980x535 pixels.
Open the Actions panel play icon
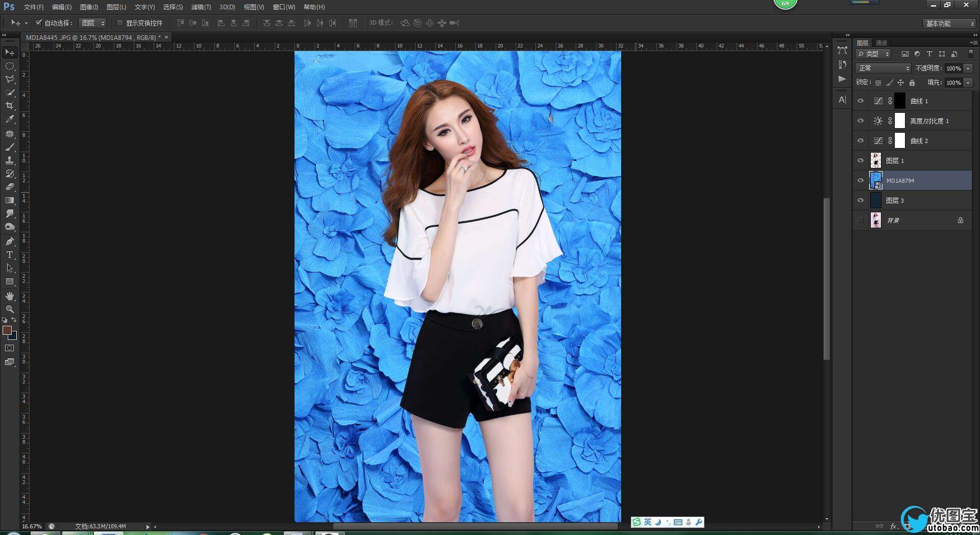point(842,79)
